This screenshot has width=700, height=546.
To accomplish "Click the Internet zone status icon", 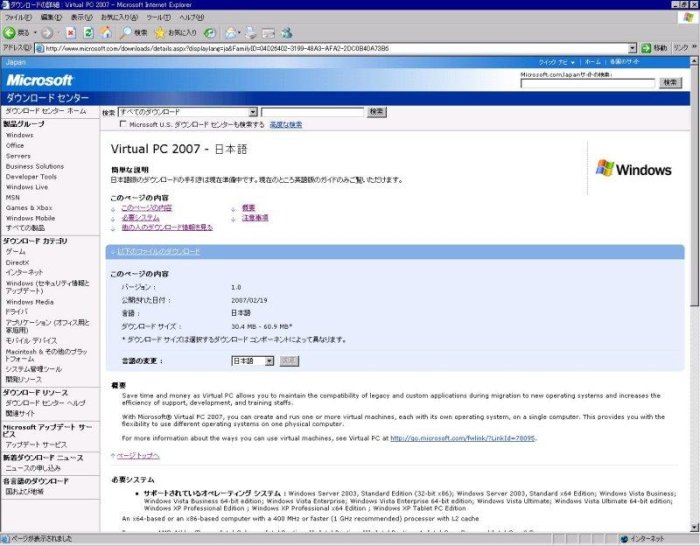I will [624, 539].
